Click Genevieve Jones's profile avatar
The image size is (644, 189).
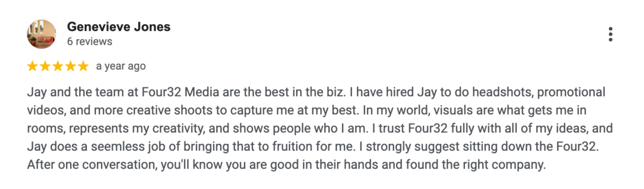click(x=42, y=34)
